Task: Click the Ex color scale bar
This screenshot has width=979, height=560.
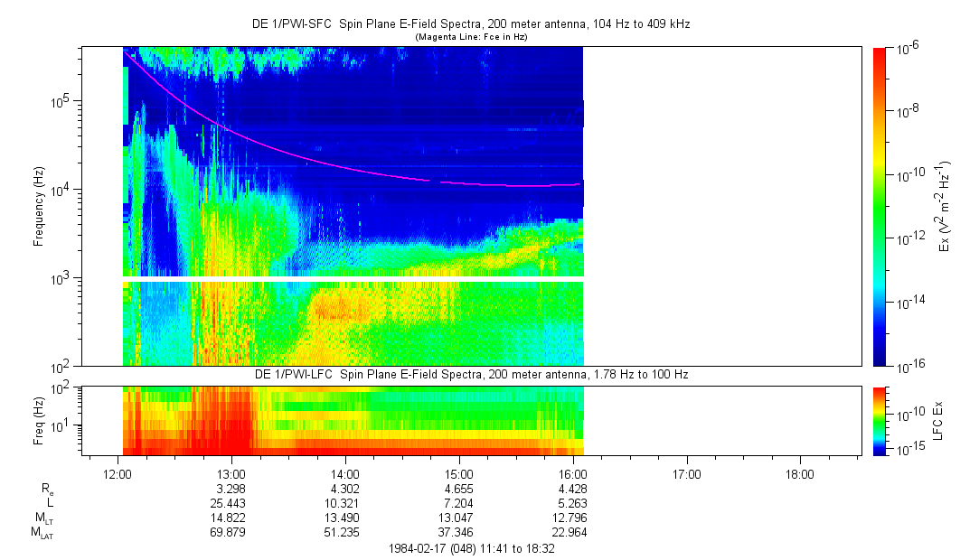Action: click(880, 207)
